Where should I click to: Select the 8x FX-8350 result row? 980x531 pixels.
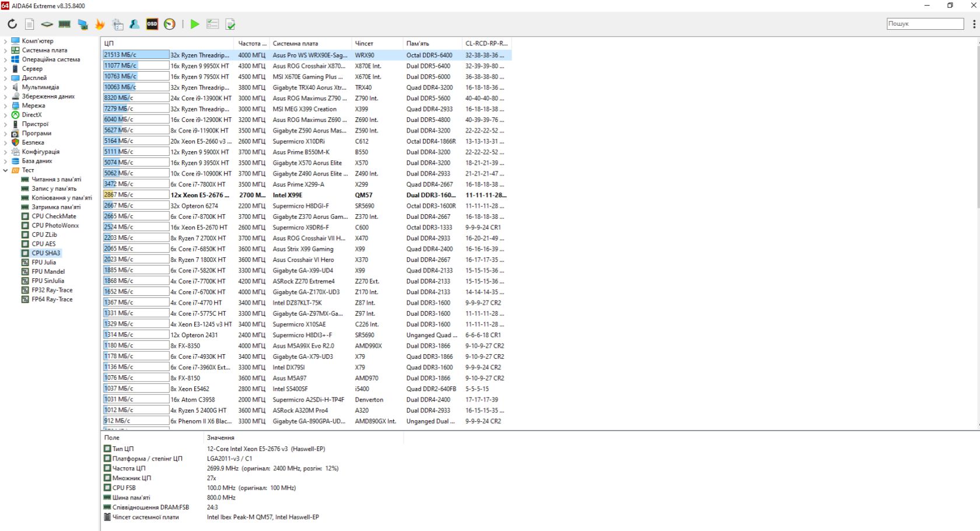[307, 345]
